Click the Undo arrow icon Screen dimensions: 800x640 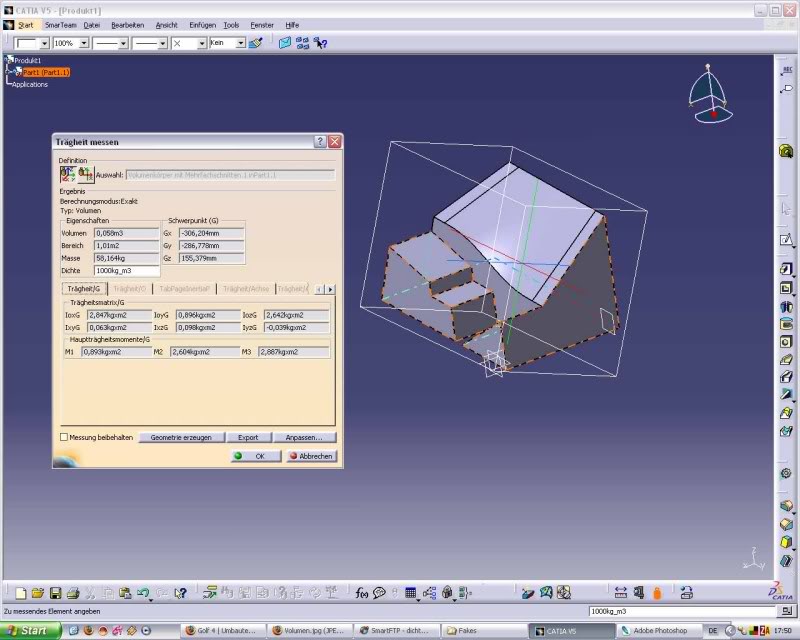(143, 593)
